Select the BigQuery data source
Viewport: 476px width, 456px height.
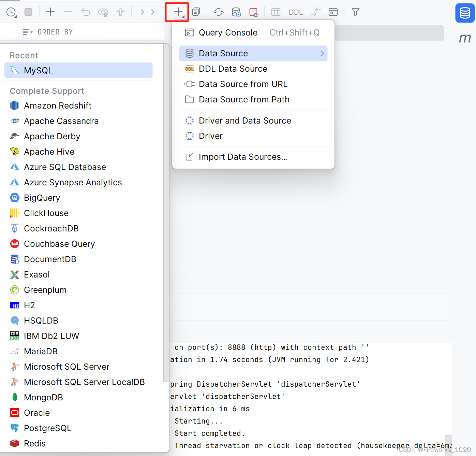78,198
